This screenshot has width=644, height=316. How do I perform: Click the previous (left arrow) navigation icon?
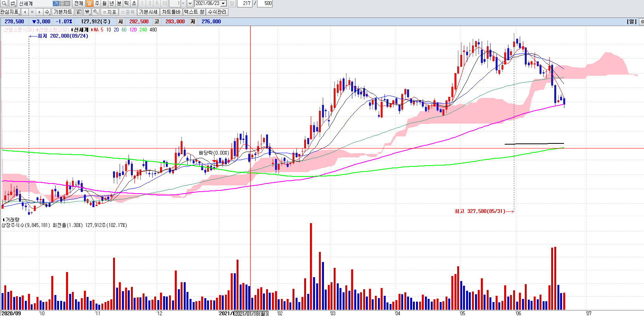pos(25,12)
